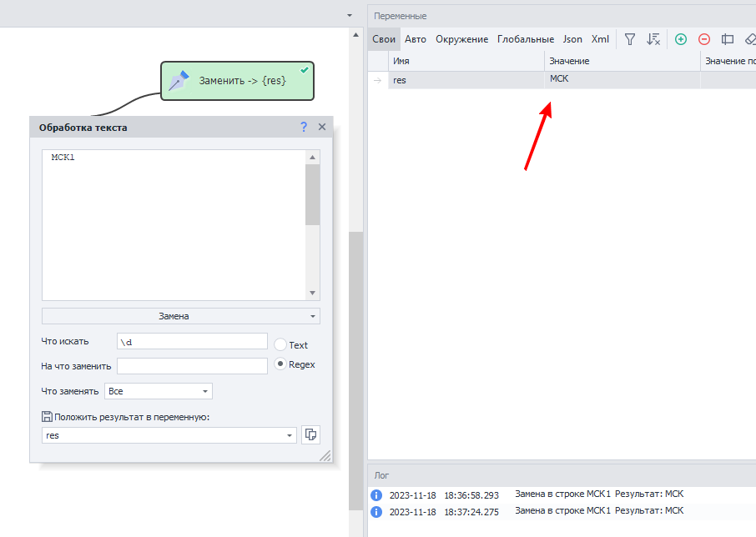The width and height of the screenshot is (756, 537).
Task: Click the dialog resize grip corner
Action: (325, 455)
